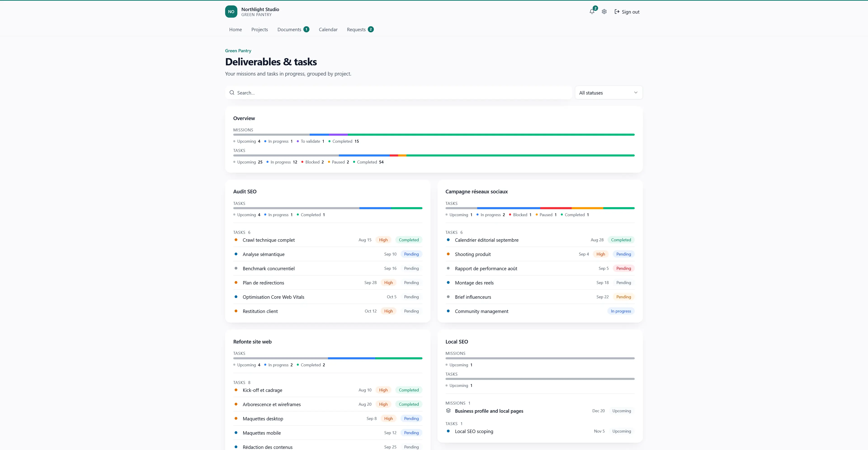Focus the Search input field
This screenshot has height=450, width=868.
coord(399,93)
